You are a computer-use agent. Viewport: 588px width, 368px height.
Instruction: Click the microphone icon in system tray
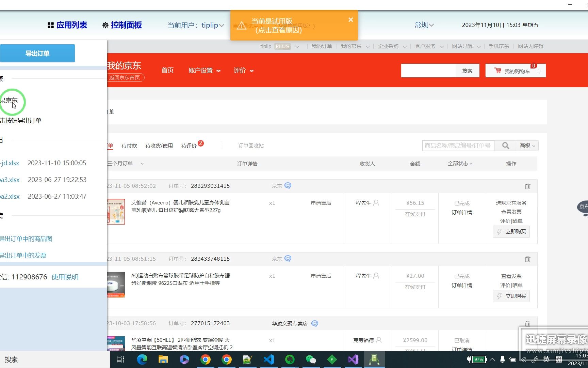[502, 359]
